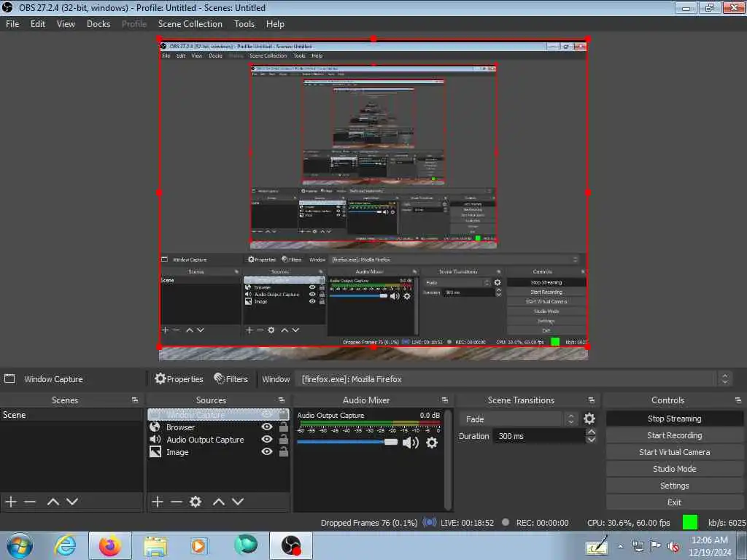Open source properties gear in Sources toolbar
The width and height of the screenshot is (747, 560).
(x=196, y=502)
